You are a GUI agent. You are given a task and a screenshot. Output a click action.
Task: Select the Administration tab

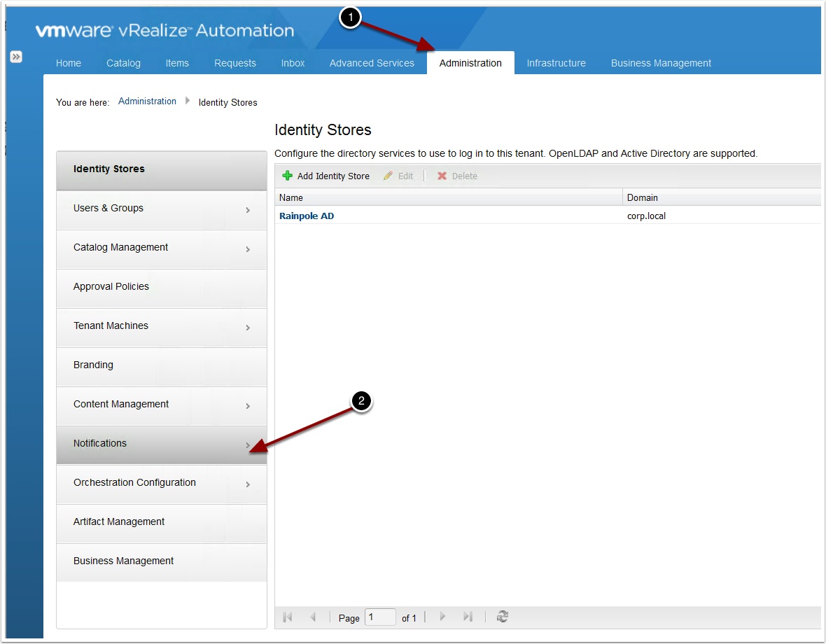470,63
